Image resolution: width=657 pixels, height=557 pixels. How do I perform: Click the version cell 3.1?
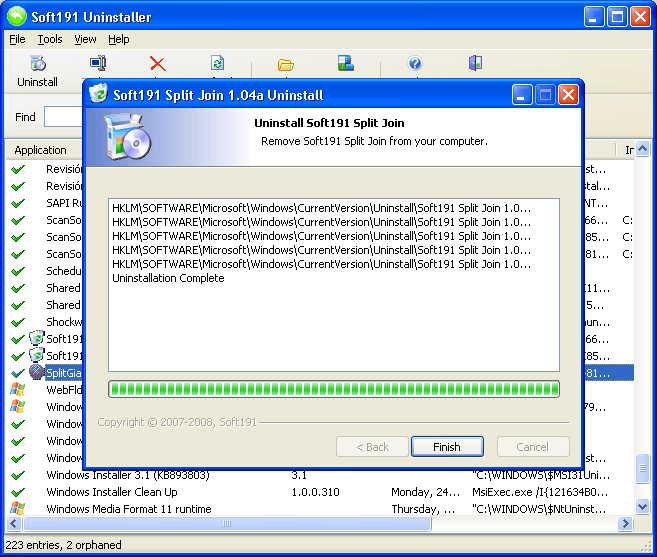(299, 475)
